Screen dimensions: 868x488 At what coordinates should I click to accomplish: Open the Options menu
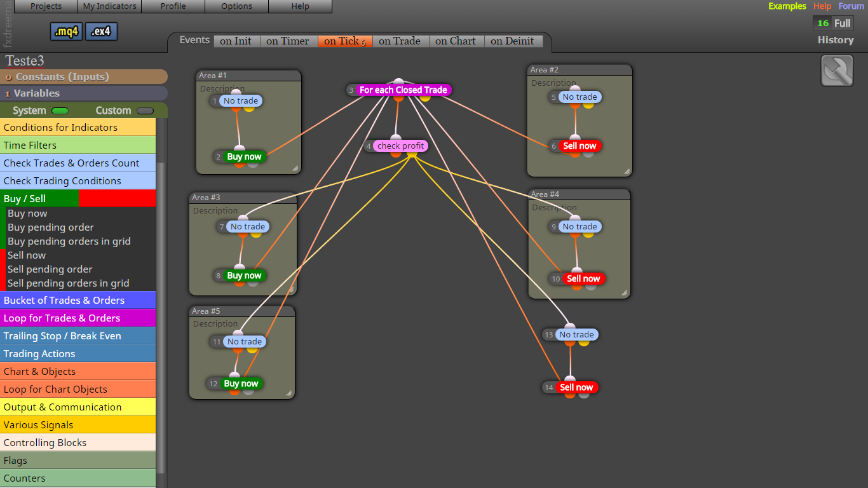(236, 6)
